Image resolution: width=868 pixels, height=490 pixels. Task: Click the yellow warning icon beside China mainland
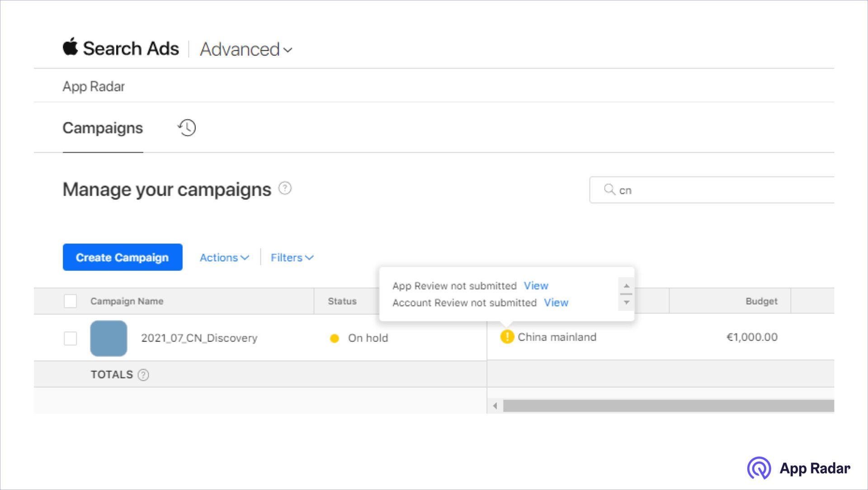point(507,337)
